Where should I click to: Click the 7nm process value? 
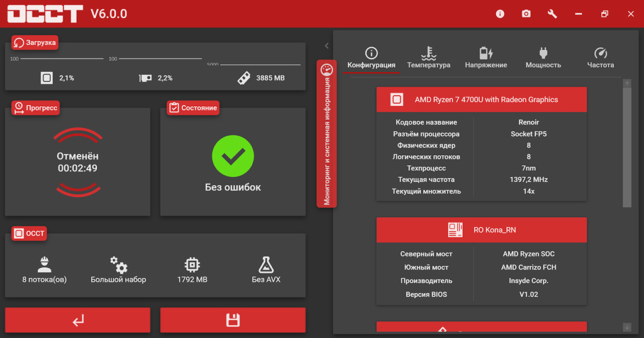[528, 168]
